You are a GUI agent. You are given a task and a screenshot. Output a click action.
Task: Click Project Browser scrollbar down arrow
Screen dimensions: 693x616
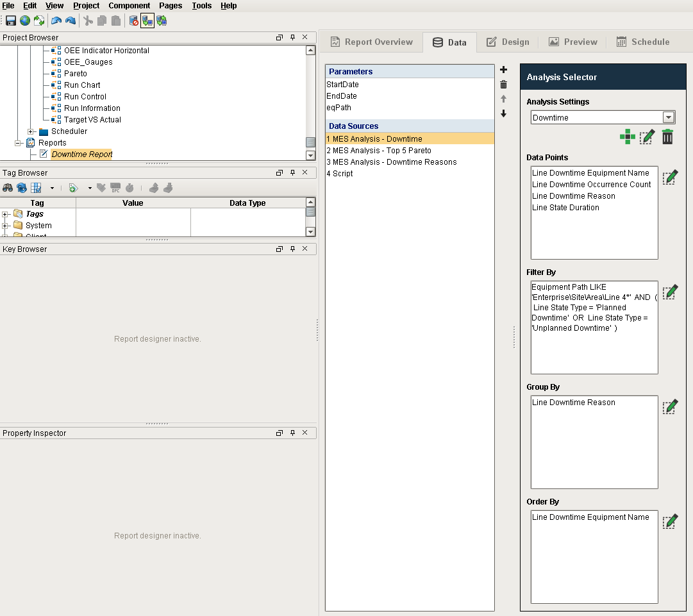click(x=310, y=155)
